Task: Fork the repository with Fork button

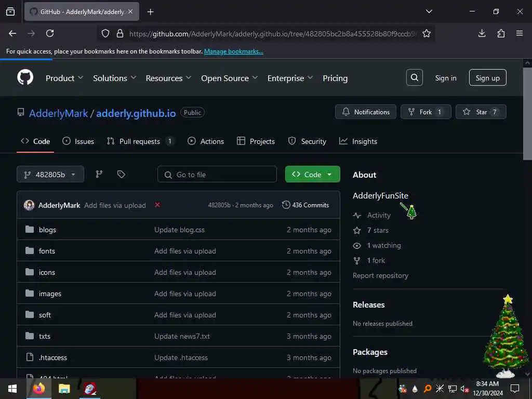Action: pyautogui.click(x=426, y=112)
